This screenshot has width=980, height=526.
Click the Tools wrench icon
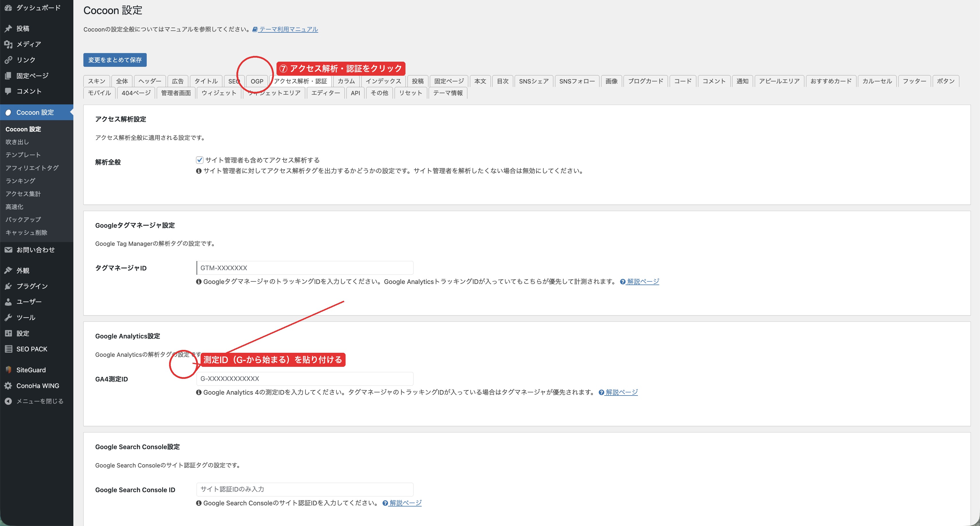click(8, 318)
